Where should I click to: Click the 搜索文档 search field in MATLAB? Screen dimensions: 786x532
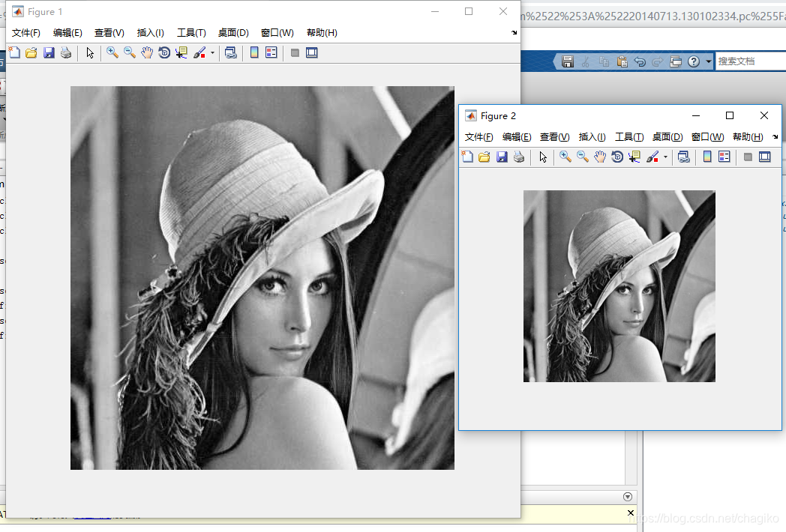[751, 61]
